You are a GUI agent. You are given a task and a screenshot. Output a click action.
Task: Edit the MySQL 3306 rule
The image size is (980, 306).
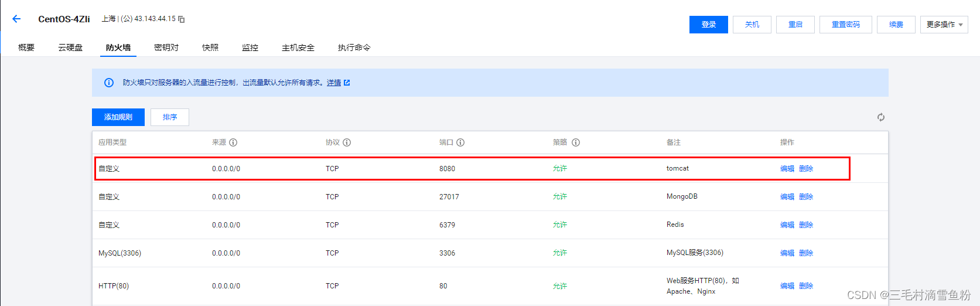pyautogui.click(x=787, y=253)
